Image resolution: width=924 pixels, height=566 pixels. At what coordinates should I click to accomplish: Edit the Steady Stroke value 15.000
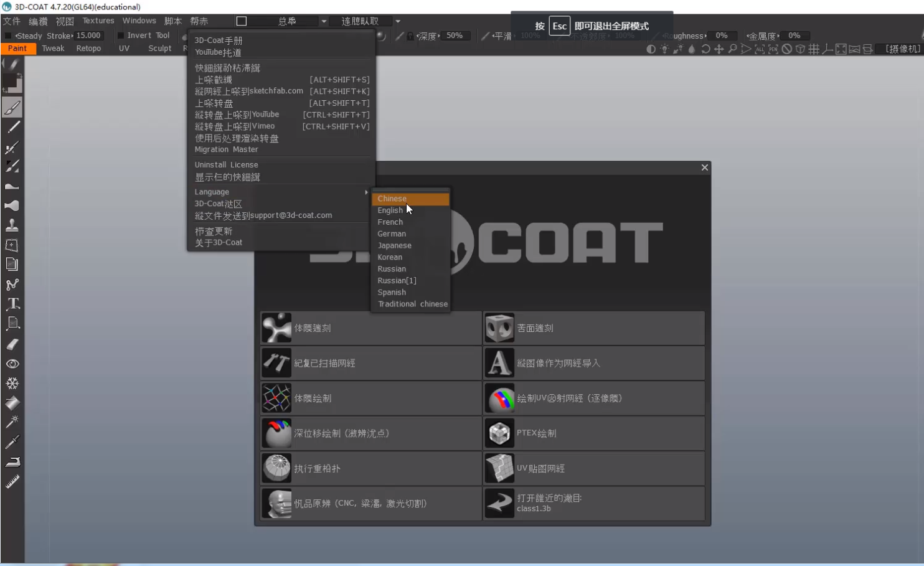[88, 35]
